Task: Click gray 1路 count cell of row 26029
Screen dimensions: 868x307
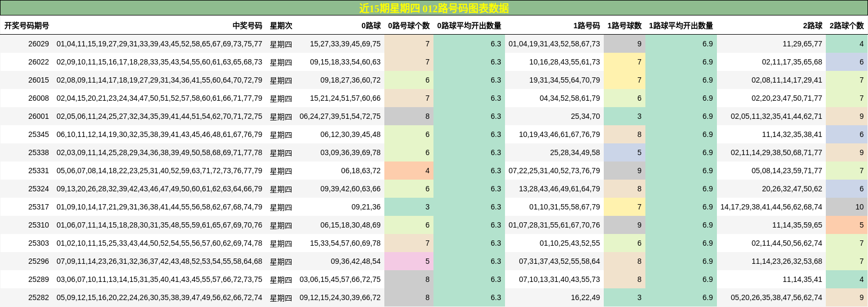Action: (625, 44)
